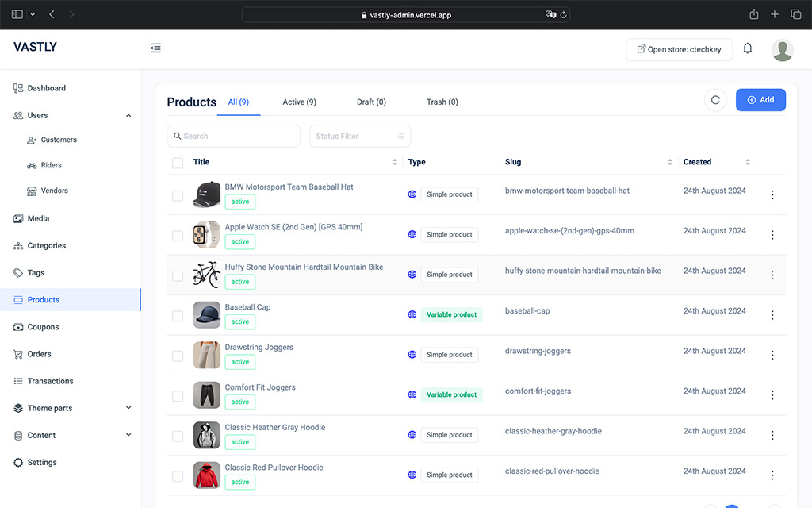
Task: Check the Drawstring Joggers row checkbox
Action: pos(178,356)
